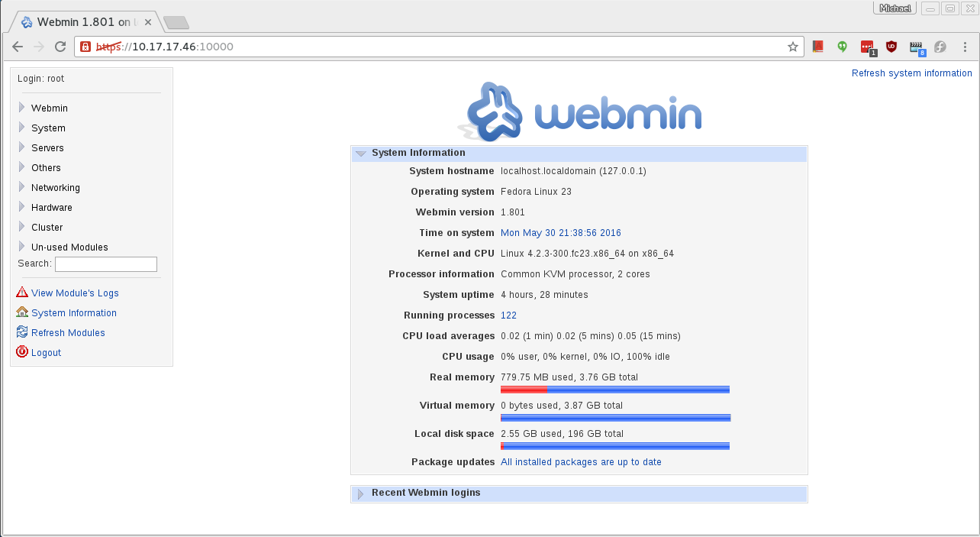Expand the Networking category arrow
980x537 pixels.
[22, 187]
